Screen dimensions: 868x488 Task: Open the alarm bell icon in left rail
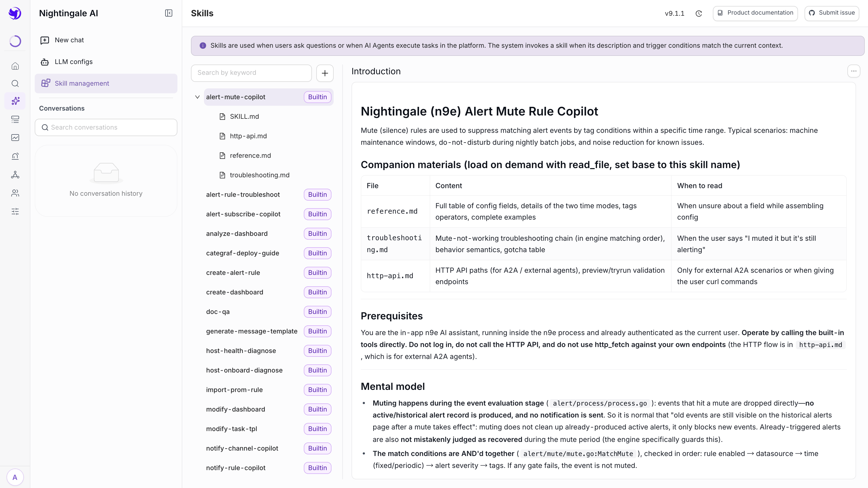click(15, 156)
